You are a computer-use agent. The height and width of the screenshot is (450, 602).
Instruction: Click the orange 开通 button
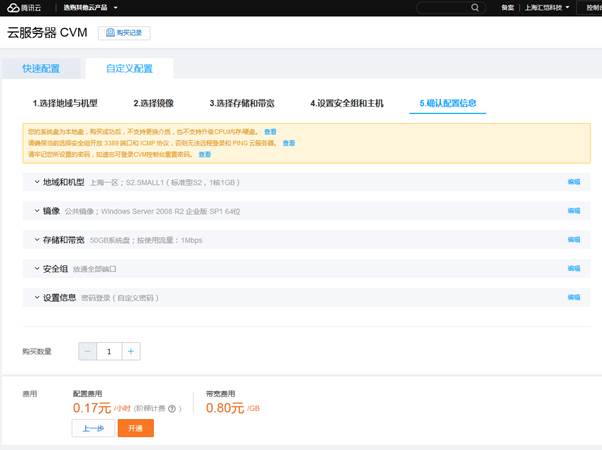pyautogui.click(x=135, y=428)
